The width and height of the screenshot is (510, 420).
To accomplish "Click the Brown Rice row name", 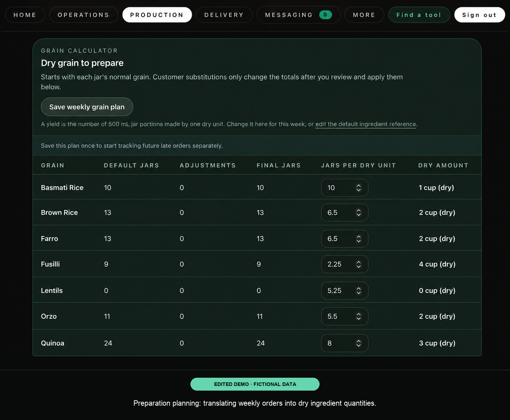I will pyautogui.click(x=59, y=213).
